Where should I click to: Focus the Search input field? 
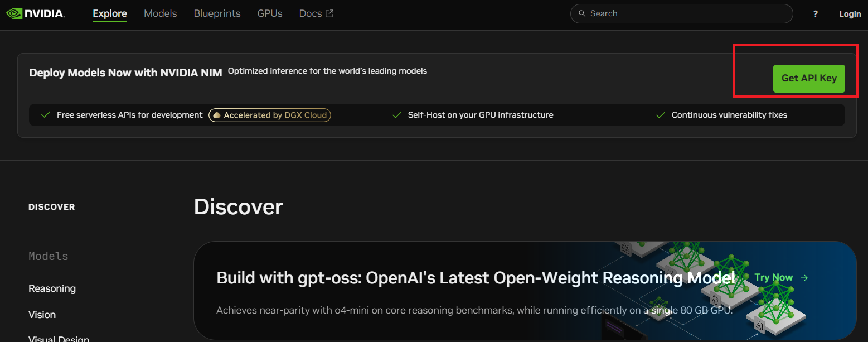point(681,13)
